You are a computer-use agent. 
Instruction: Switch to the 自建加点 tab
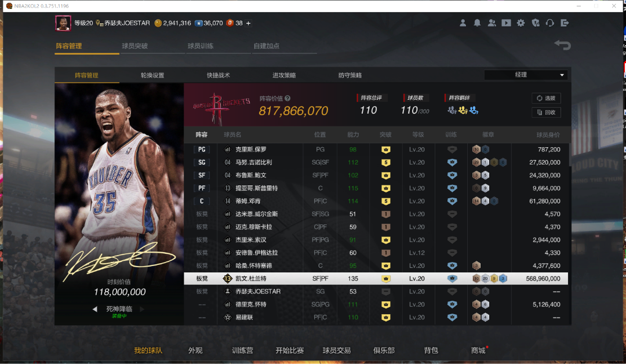pyautogui.click(x=266, y=46)
